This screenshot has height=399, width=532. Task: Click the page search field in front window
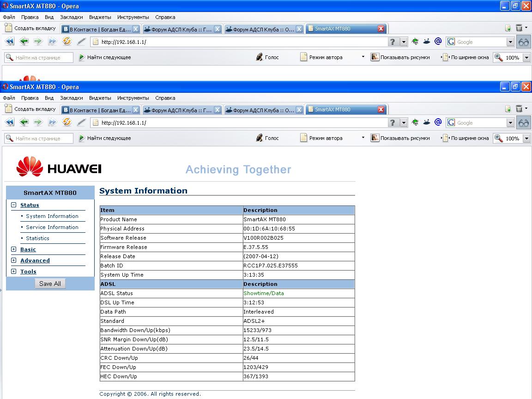click(39, 138)
